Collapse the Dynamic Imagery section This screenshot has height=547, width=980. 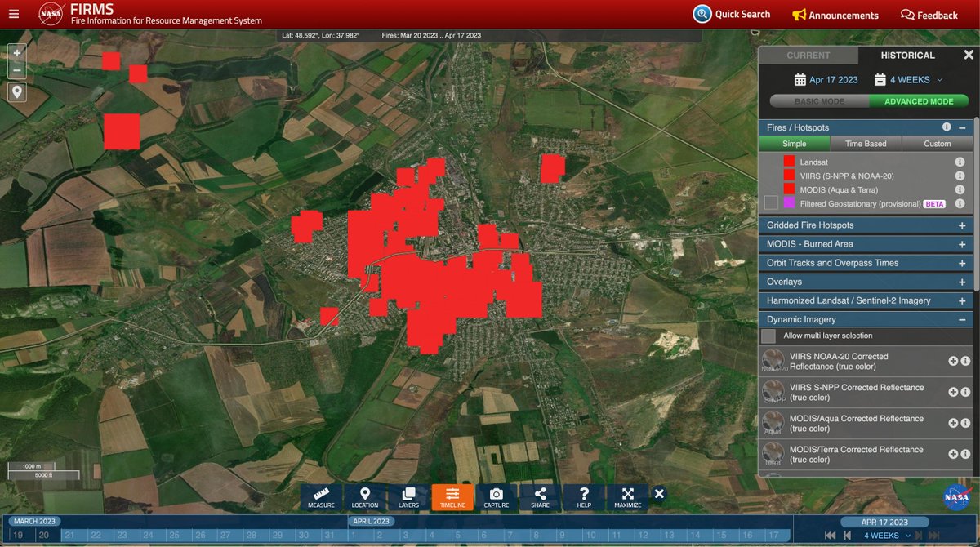pos(962,319)
